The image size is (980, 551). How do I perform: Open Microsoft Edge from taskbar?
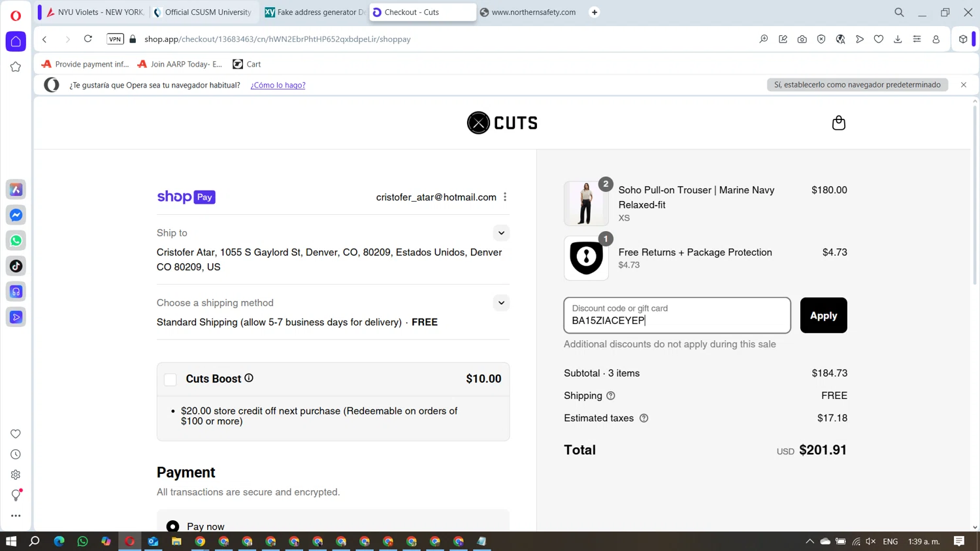(x=59, y=541)
